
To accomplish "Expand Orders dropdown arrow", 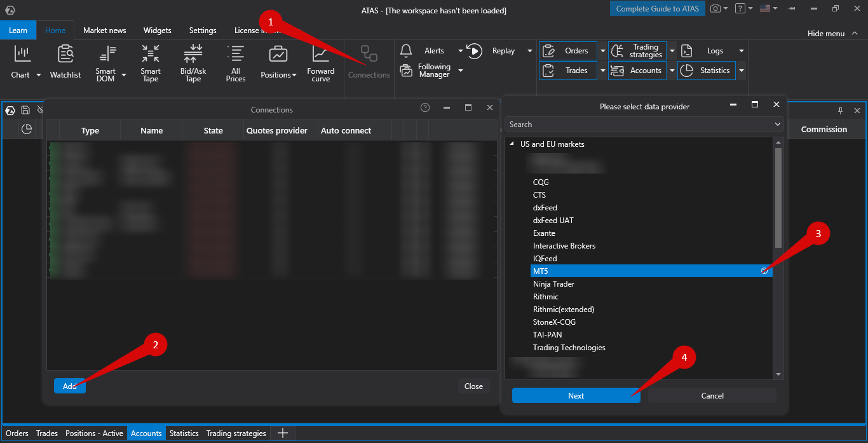I will click(602, 51).
